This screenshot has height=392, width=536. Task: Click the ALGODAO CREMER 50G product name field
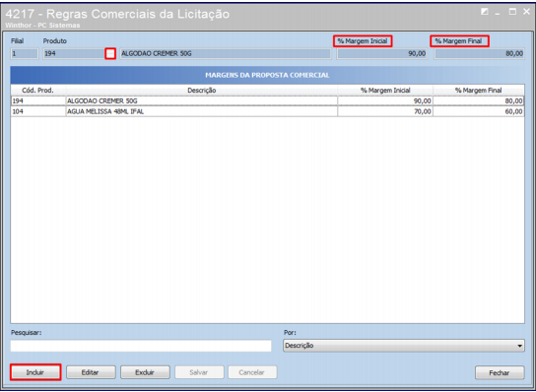[226, 53]
